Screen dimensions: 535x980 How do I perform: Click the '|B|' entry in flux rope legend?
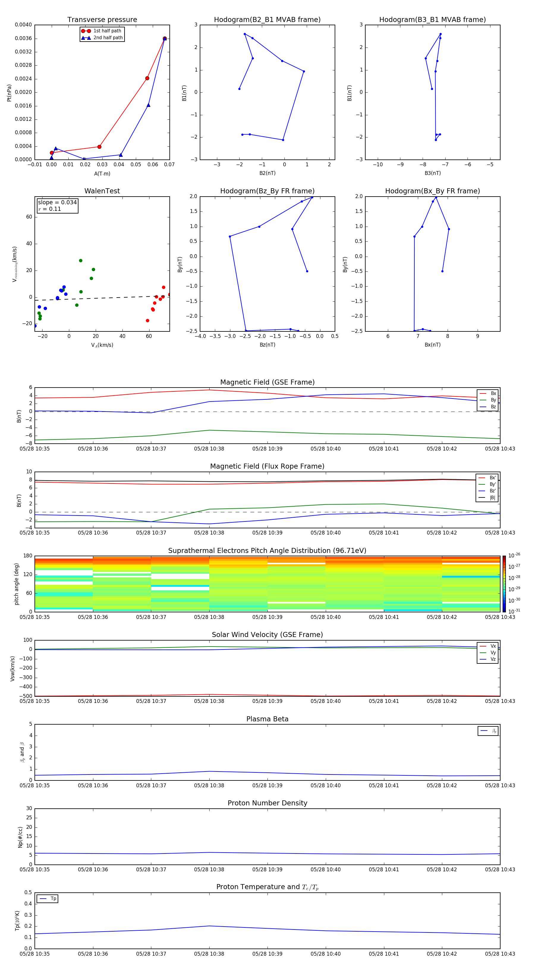[x=487, y=498]
